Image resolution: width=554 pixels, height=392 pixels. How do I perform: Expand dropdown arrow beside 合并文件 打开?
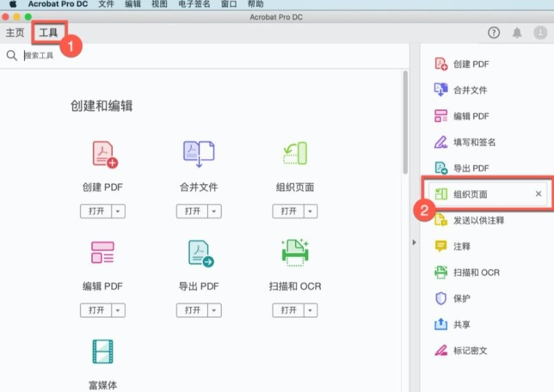tap(214, 211)
